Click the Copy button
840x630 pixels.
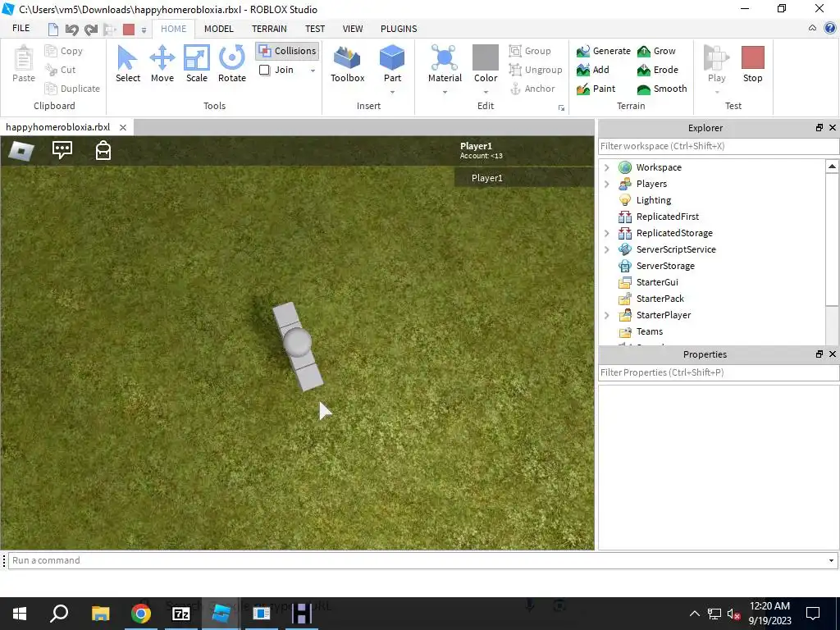(64, 51)
